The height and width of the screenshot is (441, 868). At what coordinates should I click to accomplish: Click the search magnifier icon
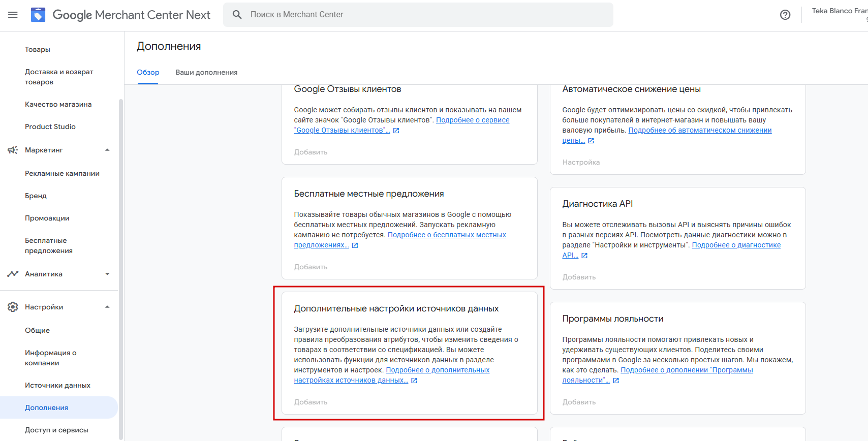point(237,15)
